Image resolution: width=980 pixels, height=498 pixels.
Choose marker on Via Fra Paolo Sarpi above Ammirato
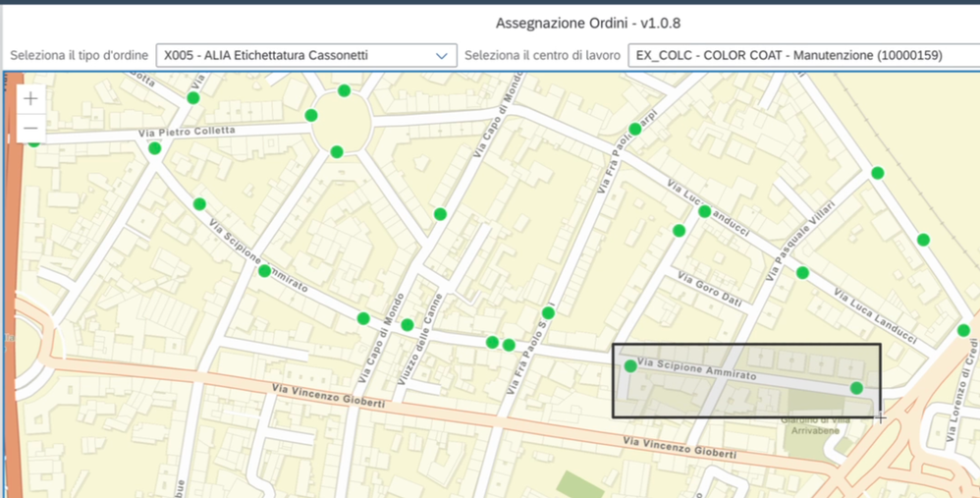click(548, 313)
